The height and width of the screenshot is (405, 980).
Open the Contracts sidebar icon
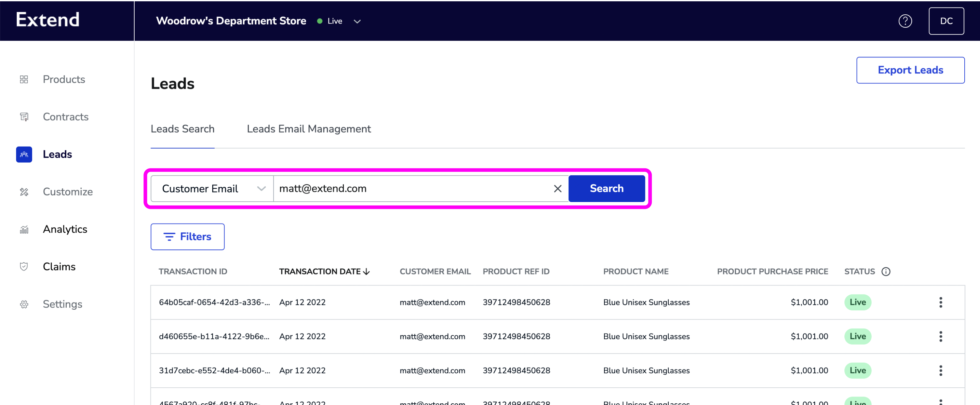(24, 117)
